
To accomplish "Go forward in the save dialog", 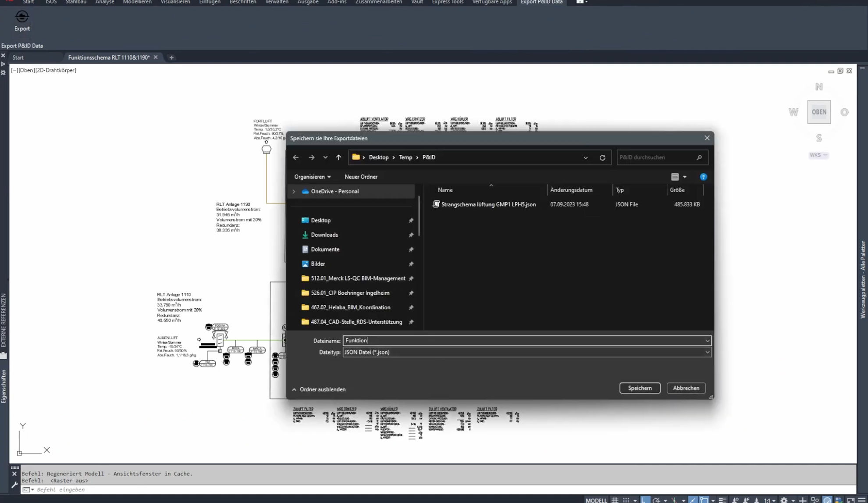I will [311, 157].
